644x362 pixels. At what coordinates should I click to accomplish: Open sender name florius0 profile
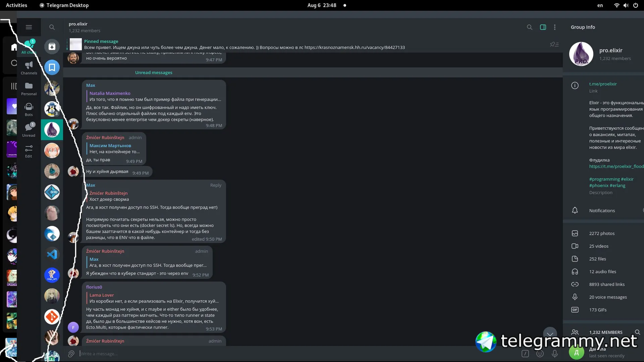click(x=94, y=287)
